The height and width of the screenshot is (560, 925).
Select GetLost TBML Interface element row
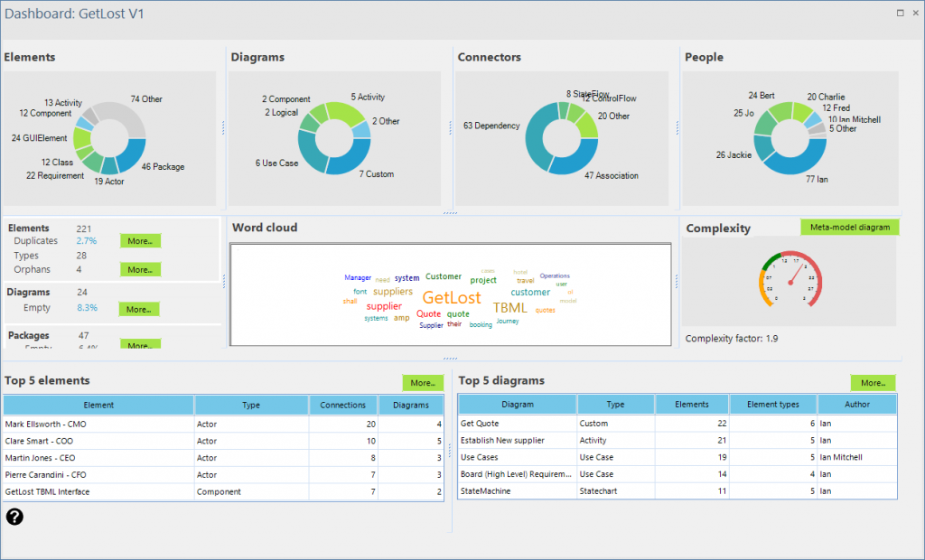coord(98,491)
